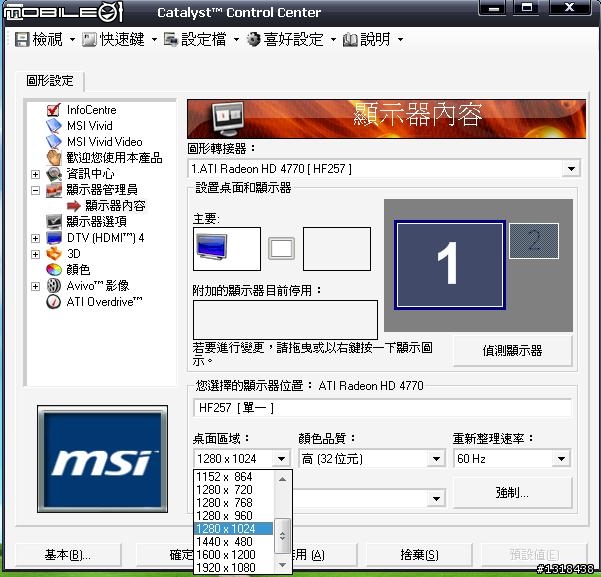
Task: Click the 附加的顯示器目前停用 list box
Action: click(285, 319)
